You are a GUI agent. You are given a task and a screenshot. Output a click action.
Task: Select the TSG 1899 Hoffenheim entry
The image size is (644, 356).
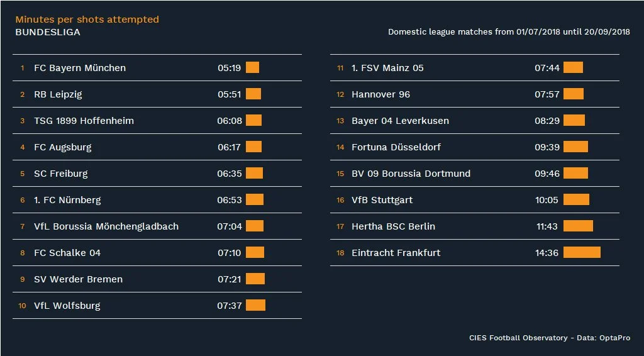(84, 121)
